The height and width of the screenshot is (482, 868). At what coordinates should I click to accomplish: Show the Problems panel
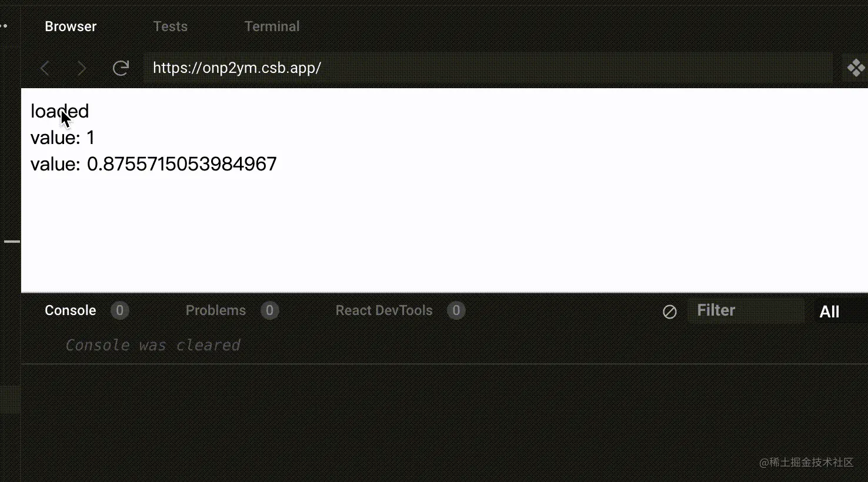(x=215, y=310)
